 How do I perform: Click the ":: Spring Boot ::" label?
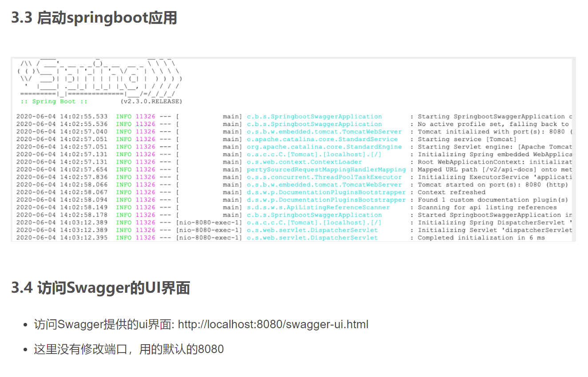pyautogui.click(x=54, y=102)
